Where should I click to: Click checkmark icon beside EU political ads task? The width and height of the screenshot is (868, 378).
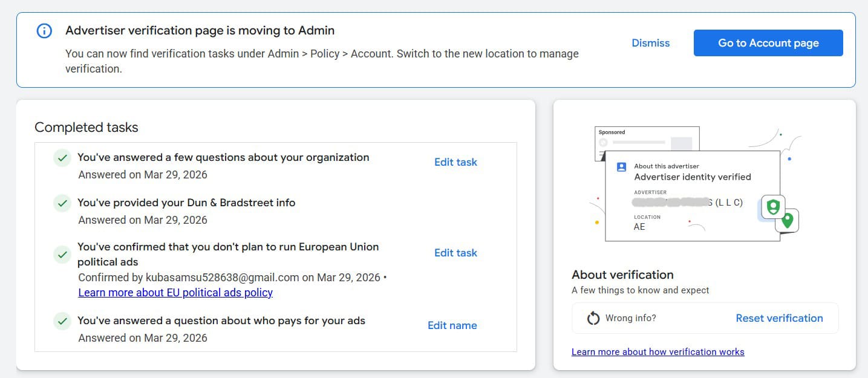click(62, 255)
